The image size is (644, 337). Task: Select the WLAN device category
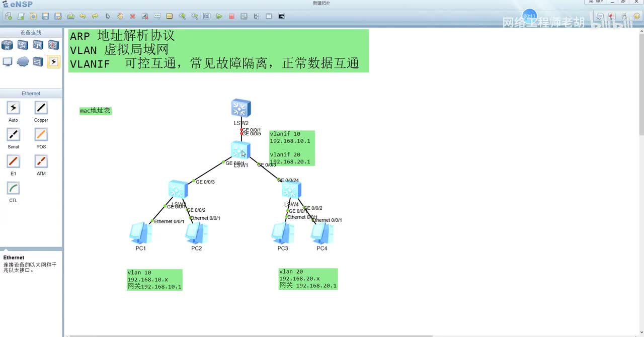coord(38,45)
